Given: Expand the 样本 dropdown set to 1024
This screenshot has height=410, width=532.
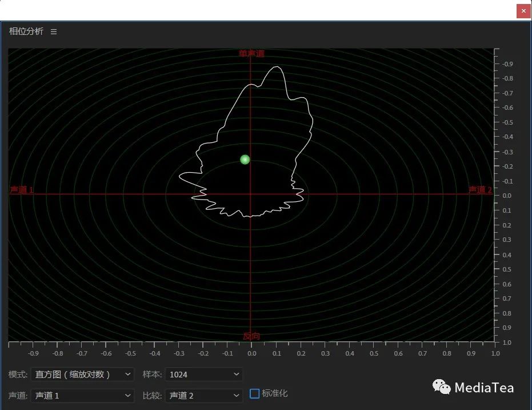Looking at the screenshot, I should 204,375.
